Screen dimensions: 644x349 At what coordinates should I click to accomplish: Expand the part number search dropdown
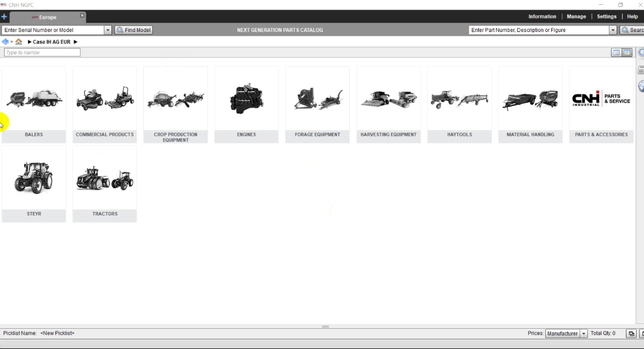[613, 30]
